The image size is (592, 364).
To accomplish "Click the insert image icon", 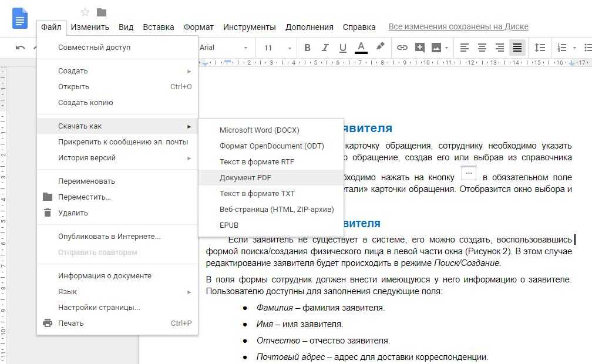I will (x=436, y=48).
